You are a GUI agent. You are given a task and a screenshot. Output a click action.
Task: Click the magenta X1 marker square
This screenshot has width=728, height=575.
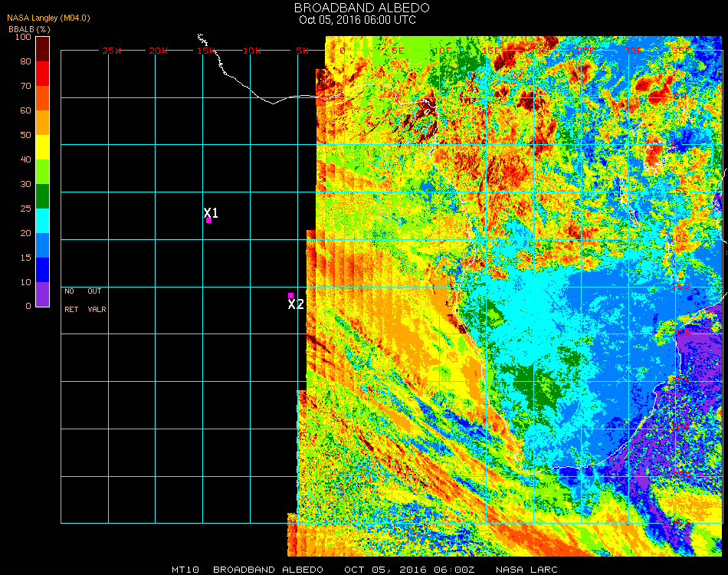(x=209, y=221)
